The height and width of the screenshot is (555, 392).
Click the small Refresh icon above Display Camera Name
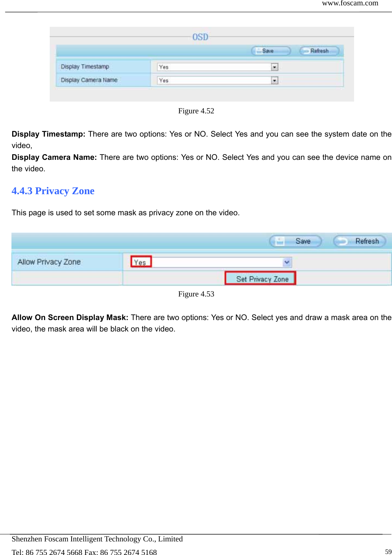coord(306,51)
